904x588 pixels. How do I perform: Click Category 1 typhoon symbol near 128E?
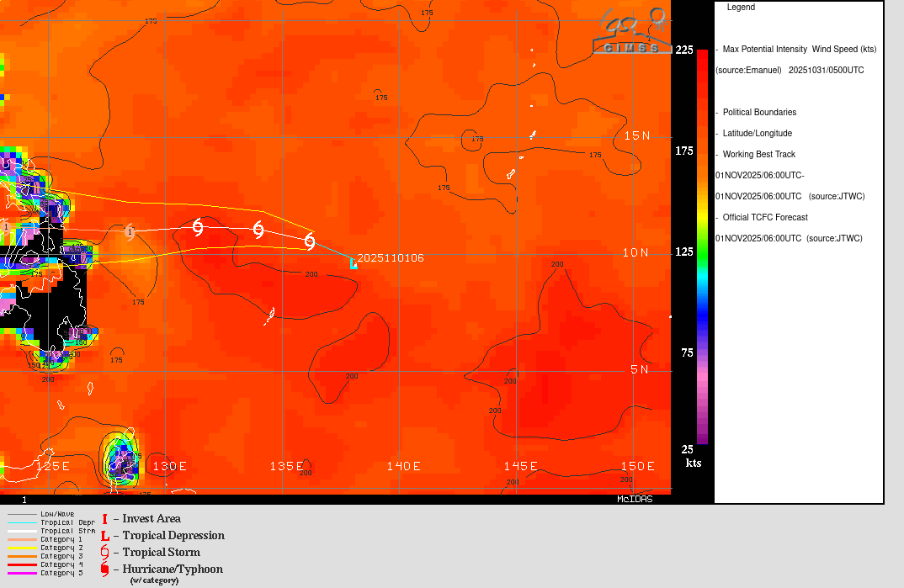click(130, 231)
